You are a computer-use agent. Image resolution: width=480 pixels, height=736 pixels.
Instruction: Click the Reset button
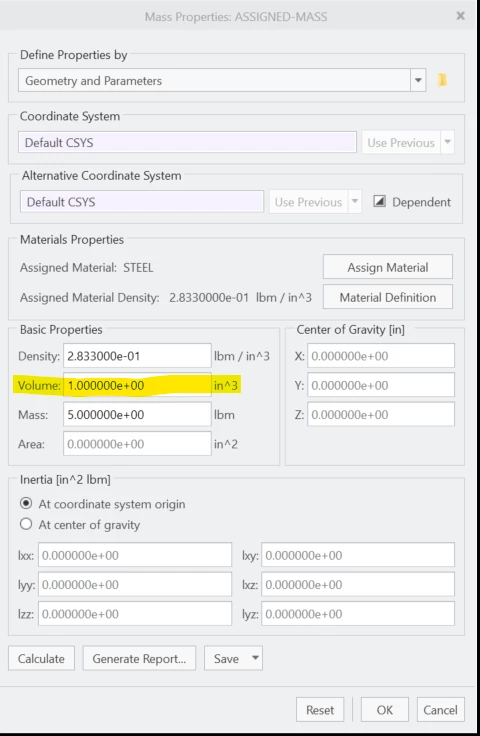[320, 710]
